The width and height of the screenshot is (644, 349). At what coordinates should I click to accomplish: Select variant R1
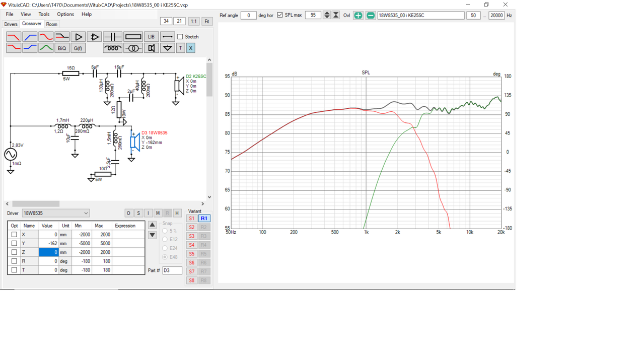point(204,219)
